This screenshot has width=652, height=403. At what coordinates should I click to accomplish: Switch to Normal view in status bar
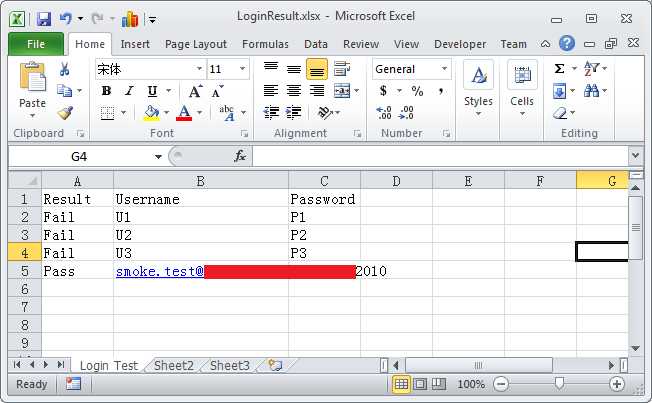point(401,384)
